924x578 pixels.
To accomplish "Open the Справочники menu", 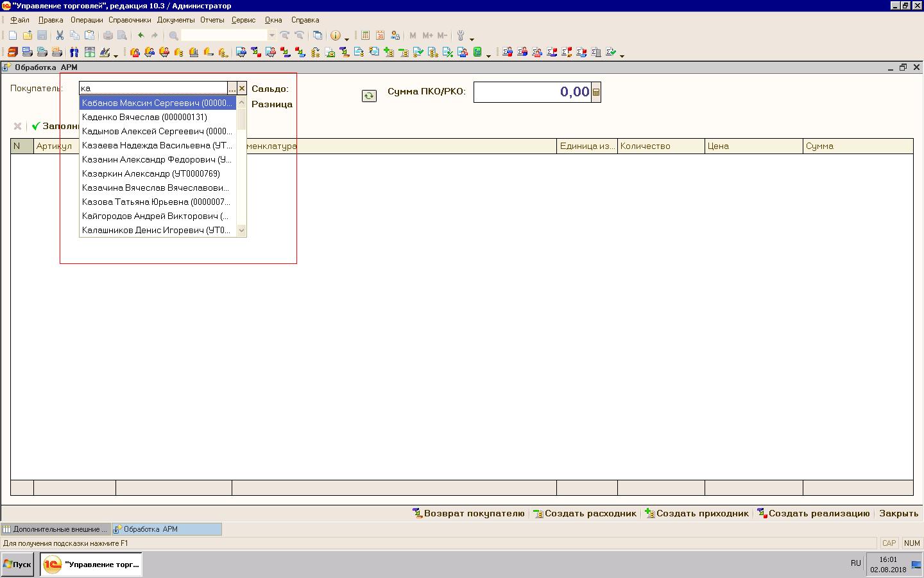I will point(130,20).
